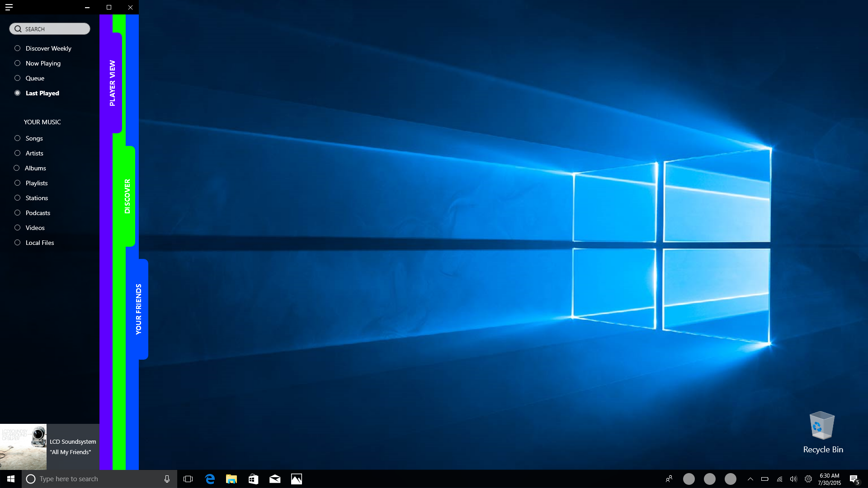Screen dimensions: 868x488
Task: Select the Podcasts radio button
Action: click(x=18, y=213)
